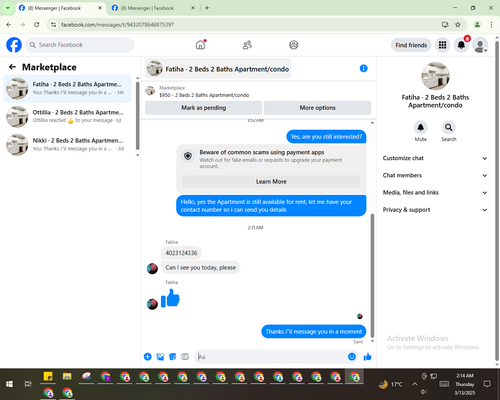
Task: Open the Windows notification center icon
Action: click(487, 384)
